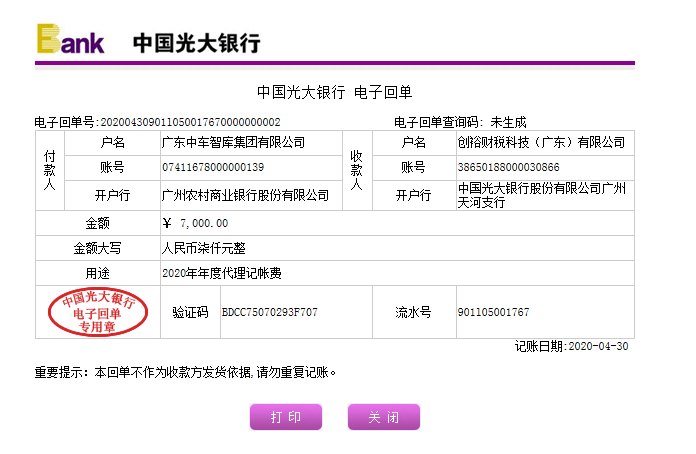
Task: Click the 记账日期 2020-04-30 text
Action: pos(572,346)
